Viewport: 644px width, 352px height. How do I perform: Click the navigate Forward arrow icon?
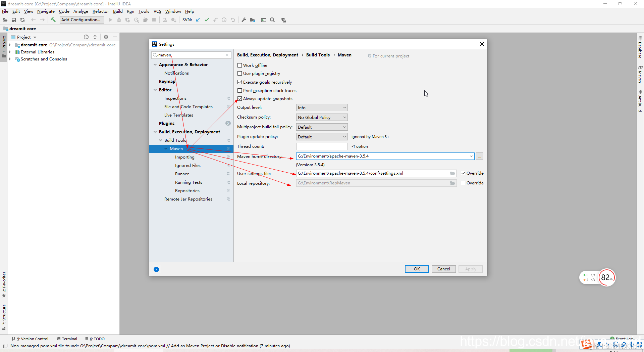[42, 20]
